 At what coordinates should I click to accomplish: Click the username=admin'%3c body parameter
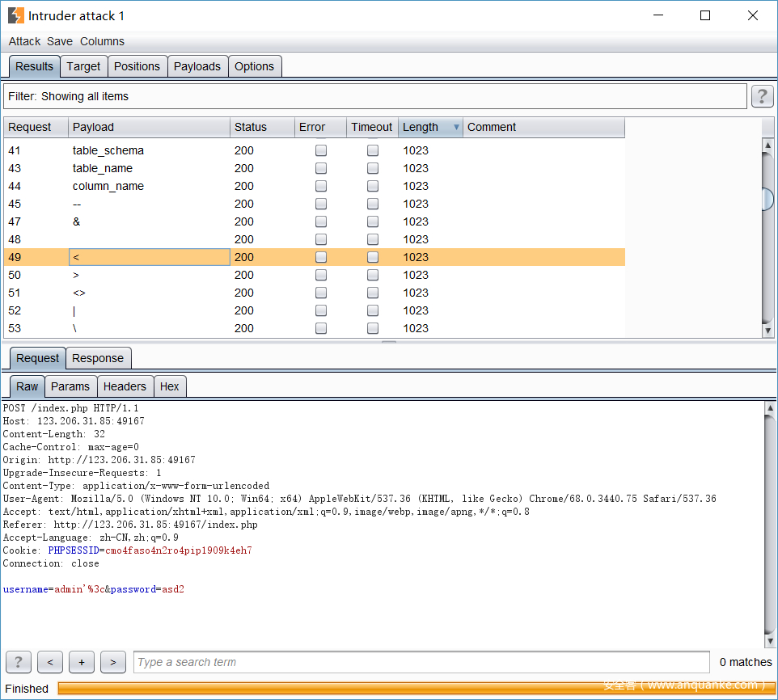53,589
